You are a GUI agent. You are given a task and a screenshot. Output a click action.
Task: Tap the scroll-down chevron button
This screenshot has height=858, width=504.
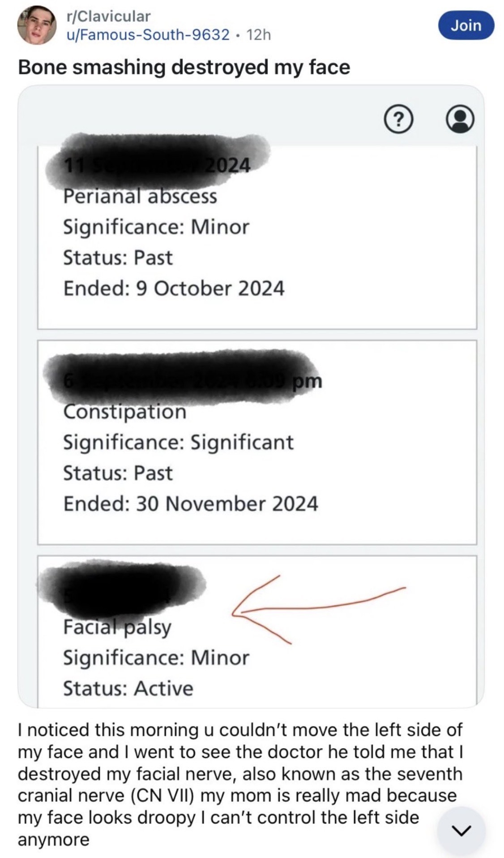tap(461, 830)
